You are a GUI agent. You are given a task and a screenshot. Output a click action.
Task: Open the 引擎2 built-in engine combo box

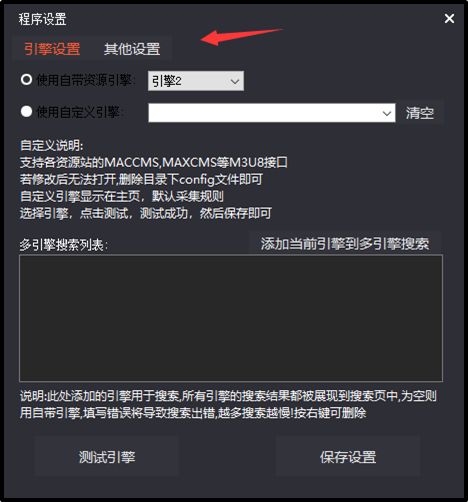[196, 81]
